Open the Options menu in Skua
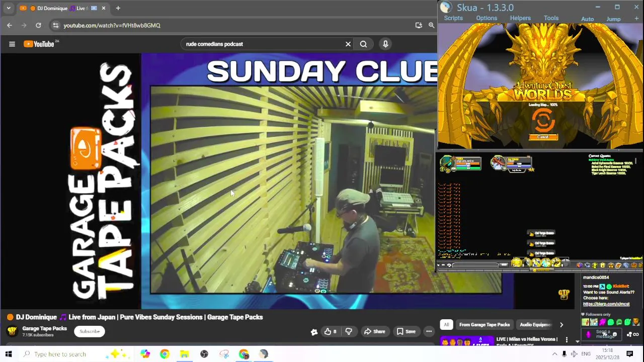 pos(487,18)
